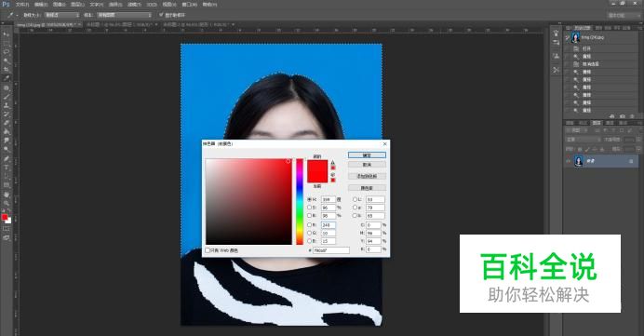
Task: Create new document from current history state
Action: [x=612, y=116]
